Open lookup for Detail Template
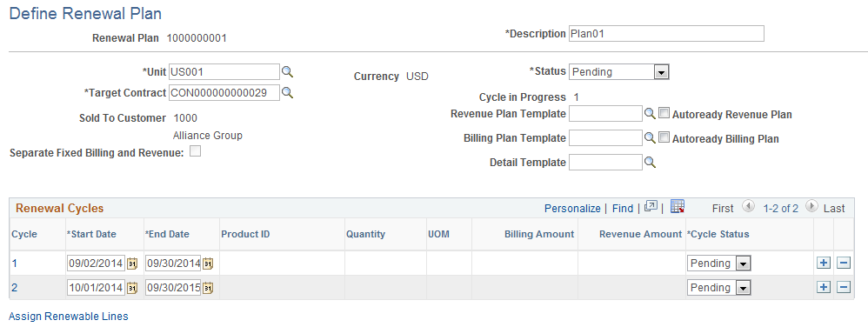Screen dimensions: 868x327 pos(651,162)
